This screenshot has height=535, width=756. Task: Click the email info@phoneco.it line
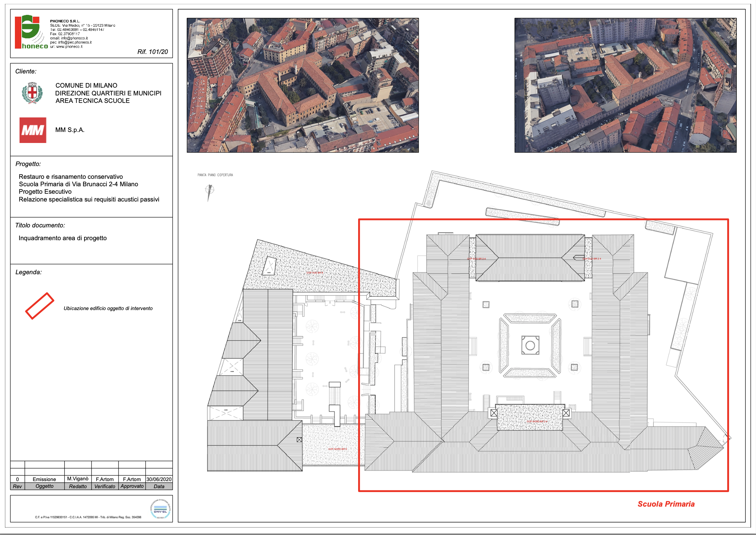[69, 38]
